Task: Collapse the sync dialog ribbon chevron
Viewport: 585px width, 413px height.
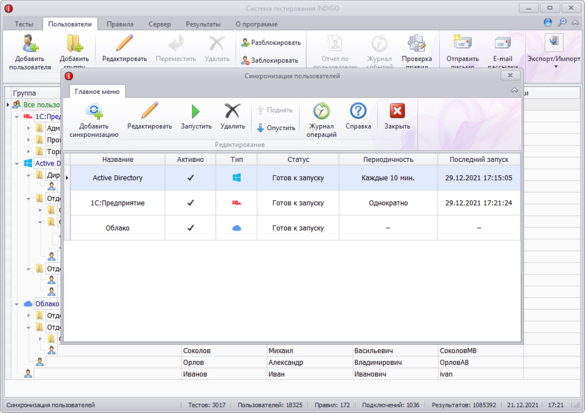Action: (x=514, y=90)
